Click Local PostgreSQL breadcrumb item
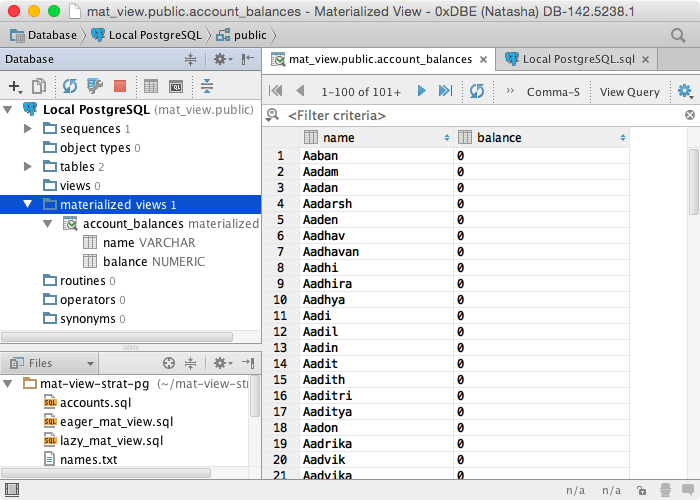Image resolution: width=700 pixels, height=500 pixels. click(146, 35)
